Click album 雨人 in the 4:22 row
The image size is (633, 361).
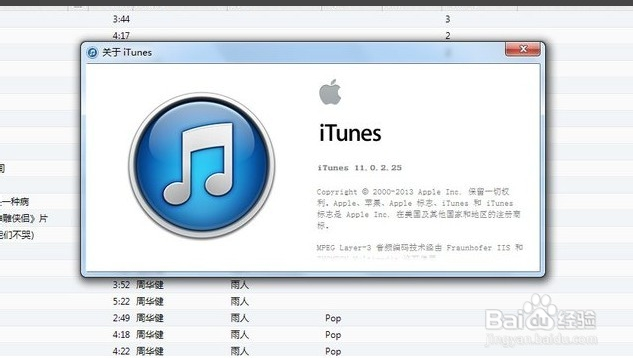239,351
